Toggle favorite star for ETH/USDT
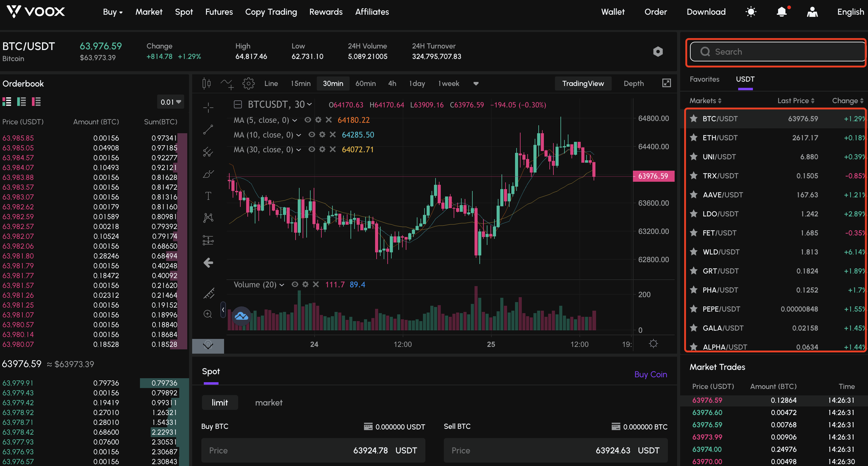The height and width of the screenshot is (466, 868). [x=693, y=138]
